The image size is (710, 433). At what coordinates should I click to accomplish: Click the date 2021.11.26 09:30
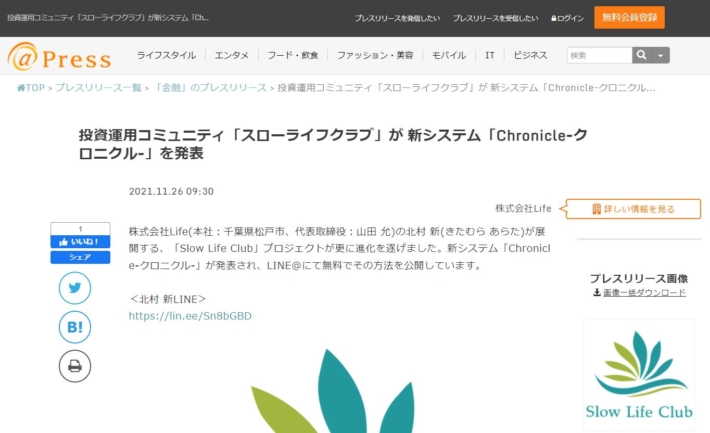171,192
